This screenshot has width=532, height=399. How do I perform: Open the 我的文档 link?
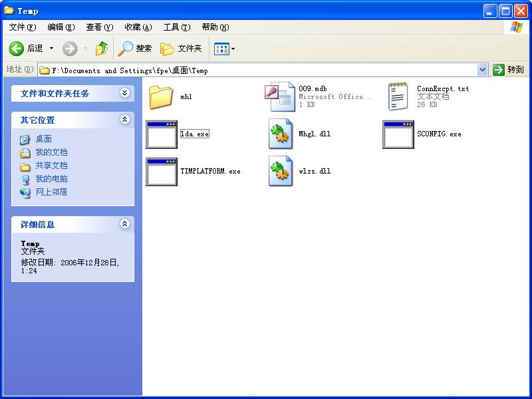click(x=52, y=152)
